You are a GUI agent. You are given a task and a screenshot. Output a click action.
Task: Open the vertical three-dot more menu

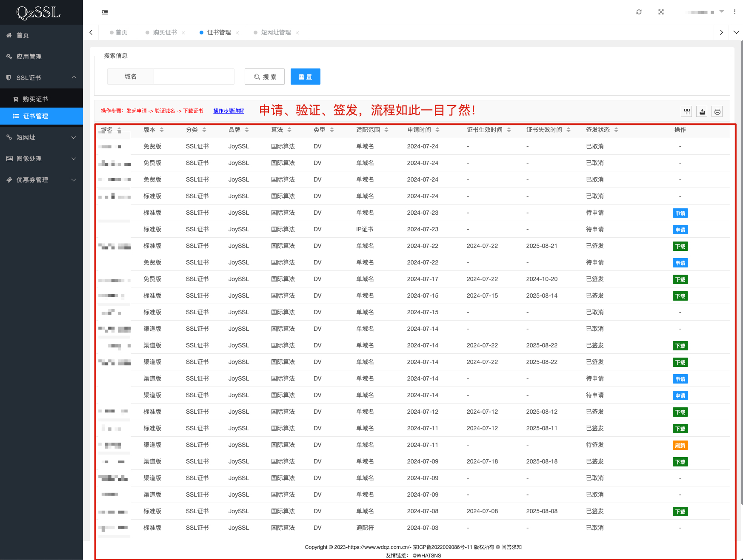click(x=734, y=12)
